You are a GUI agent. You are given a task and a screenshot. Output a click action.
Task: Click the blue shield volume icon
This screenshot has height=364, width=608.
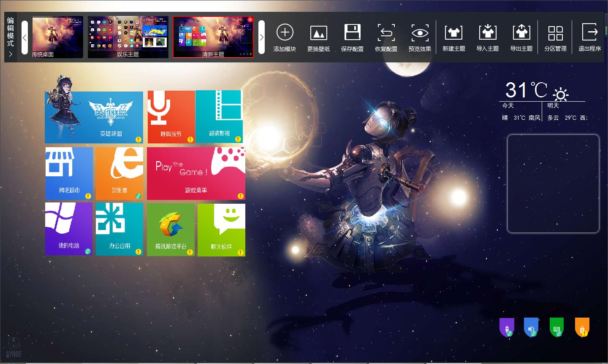point(531,328)
